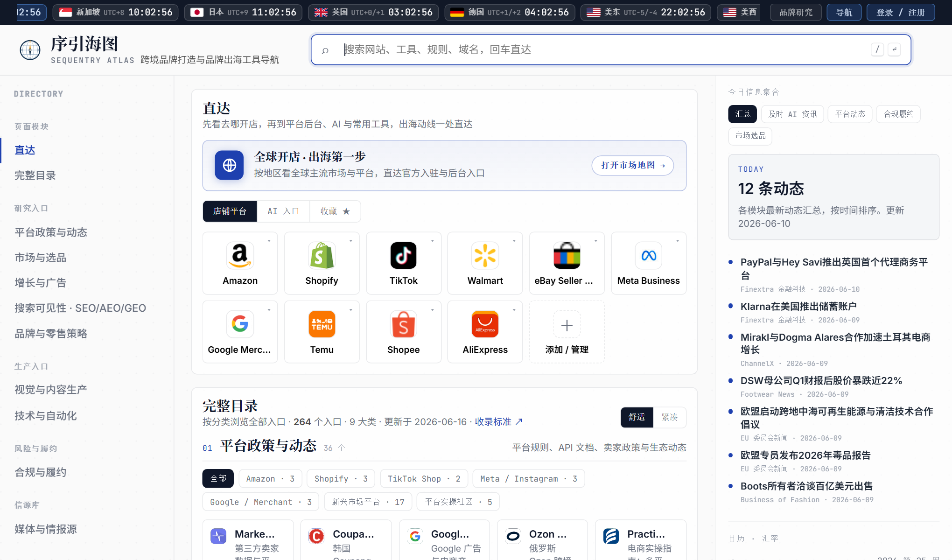The width and height of the screenshot is (952, 560).
Task: Select the 平台动态 news tab
Action: click(x=850, y=114)
